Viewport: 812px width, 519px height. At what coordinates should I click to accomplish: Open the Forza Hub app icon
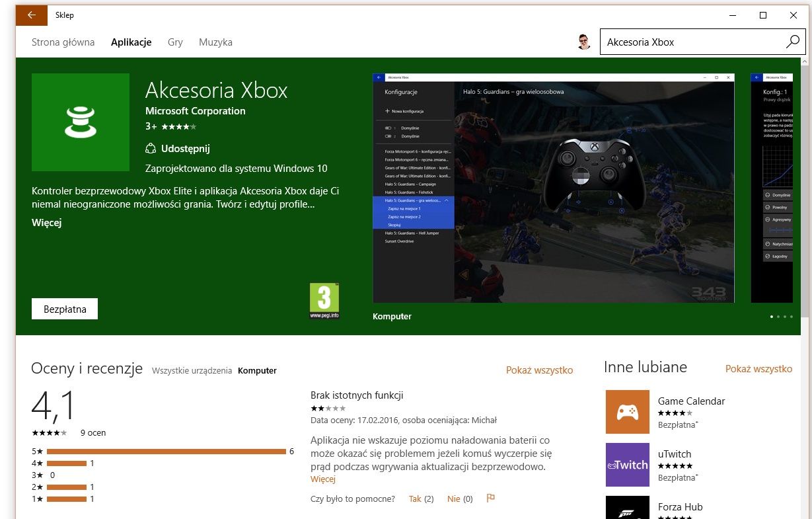[x=628, y=508]
